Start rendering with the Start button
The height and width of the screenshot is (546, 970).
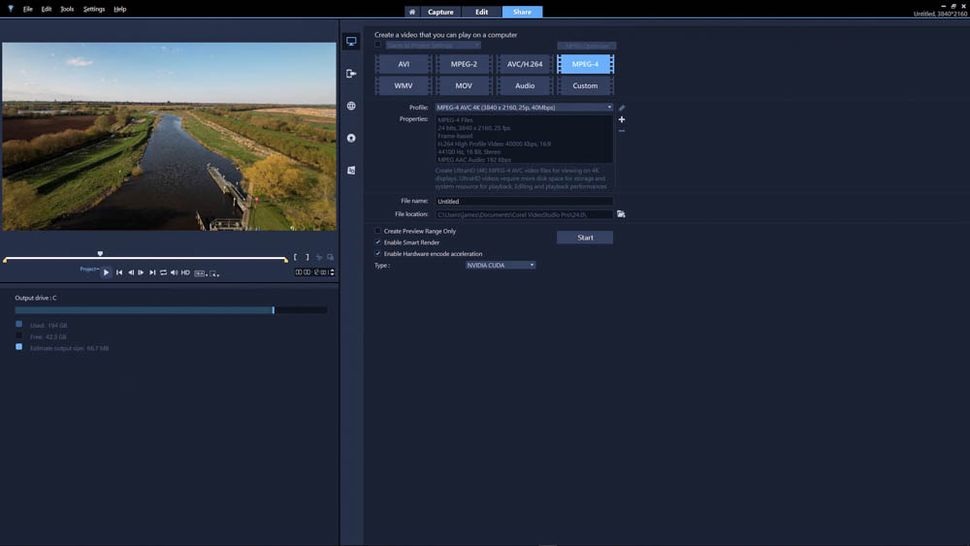coord(585,237)
